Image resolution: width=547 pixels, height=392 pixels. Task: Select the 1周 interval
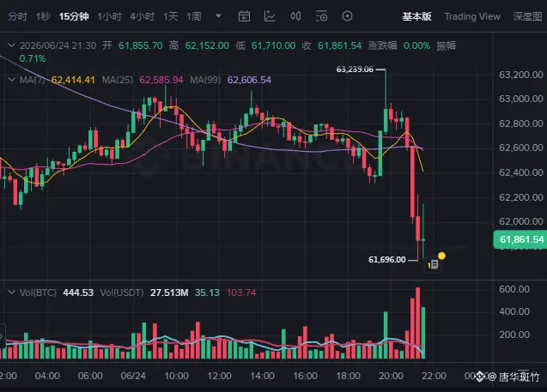coord(194,16)
